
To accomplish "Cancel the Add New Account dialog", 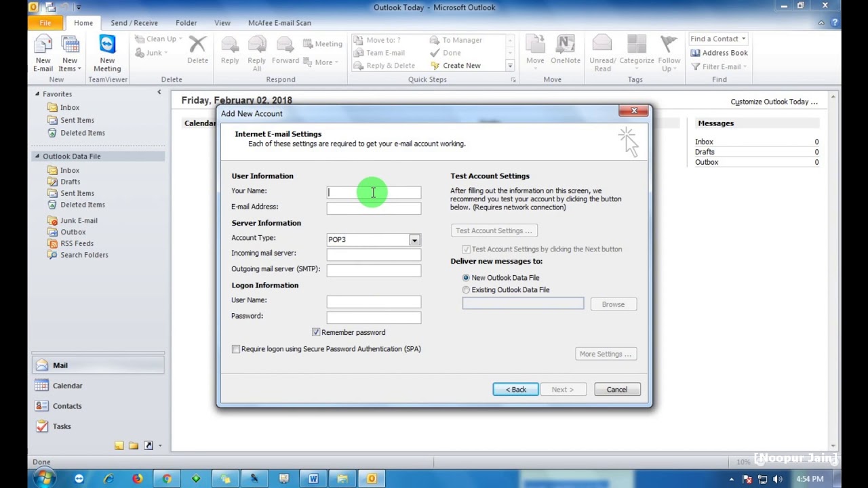I will [x=617, y=390].
